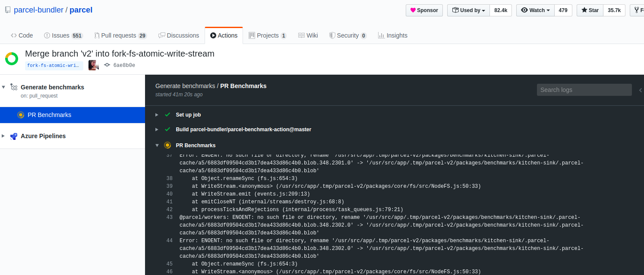Open the Set up job step title
This screenshot has height=275, width=644.
(x=188, y=115)
